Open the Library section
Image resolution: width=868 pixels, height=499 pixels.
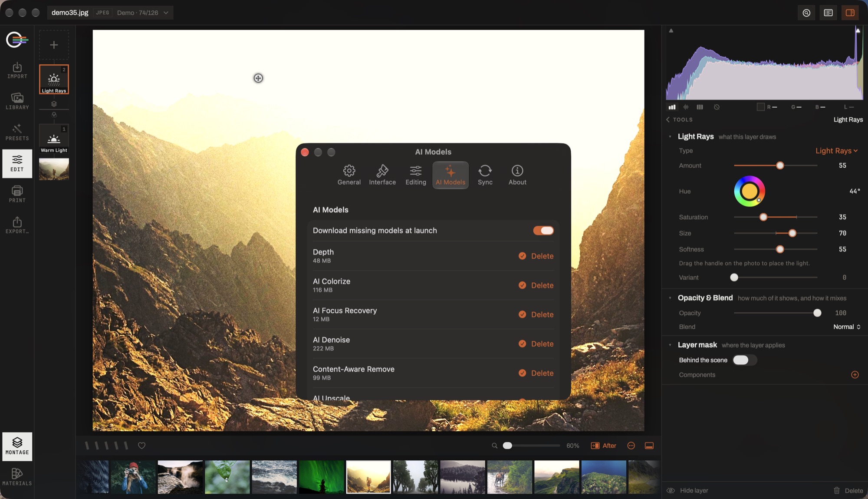pyautogui.click(x=17, y=101)
